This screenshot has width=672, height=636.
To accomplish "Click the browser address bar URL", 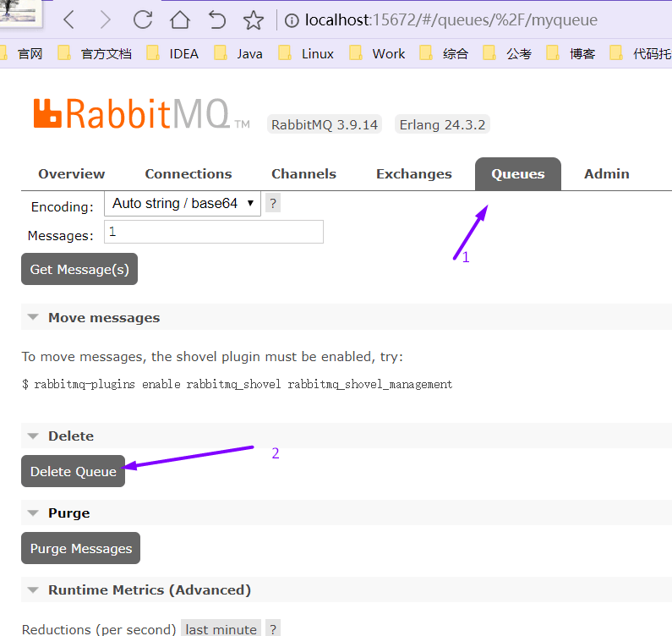I will click(451, 20).
